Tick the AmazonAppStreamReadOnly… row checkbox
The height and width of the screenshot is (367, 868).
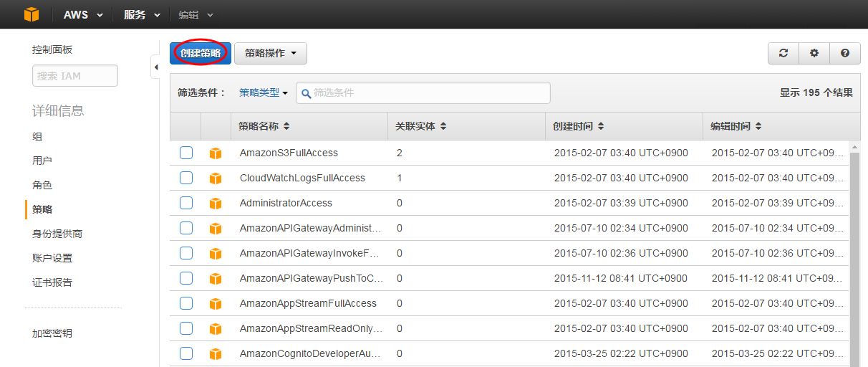coord(186,328)
